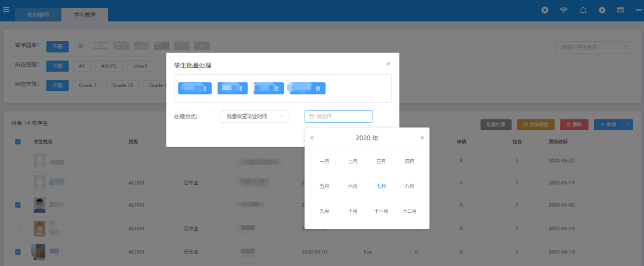Click the wifi signal icon in header
The height and width of the screenshot is (266, 644).
pos(563,10)
